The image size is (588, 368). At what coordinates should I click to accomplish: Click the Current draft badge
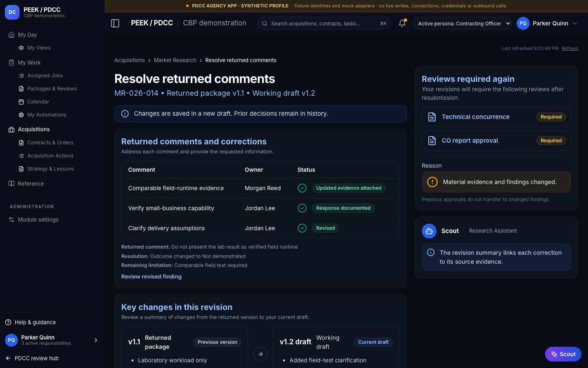pyautogui.click(x=373, y=342)
